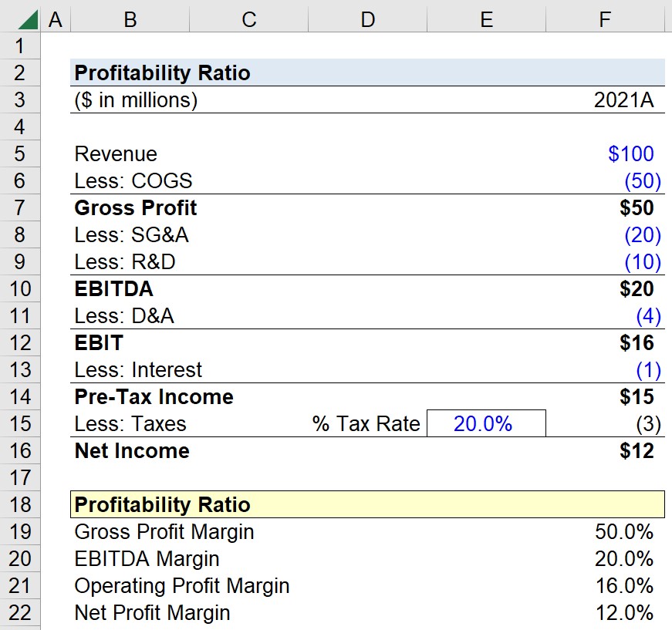This screenshot has height=630, width=672.
Task: Select the (10) R&D value
Action: pos(643,261)
